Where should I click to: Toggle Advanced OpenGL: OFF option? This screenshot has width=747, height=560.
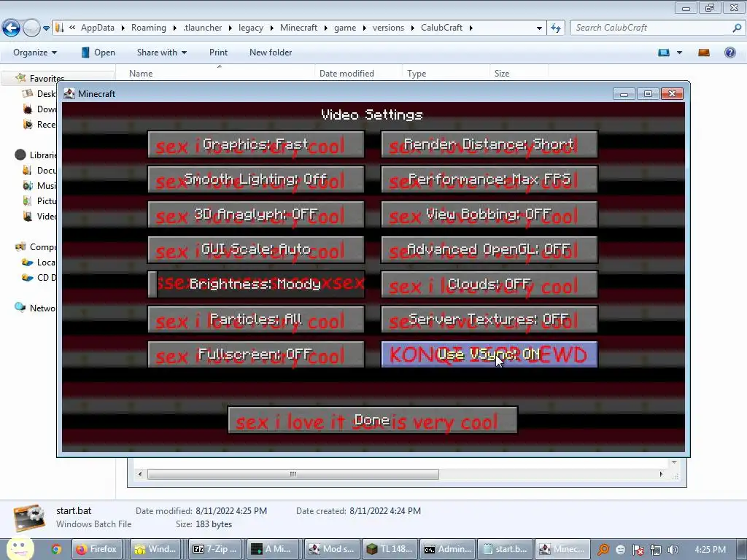tap(489, 249)
